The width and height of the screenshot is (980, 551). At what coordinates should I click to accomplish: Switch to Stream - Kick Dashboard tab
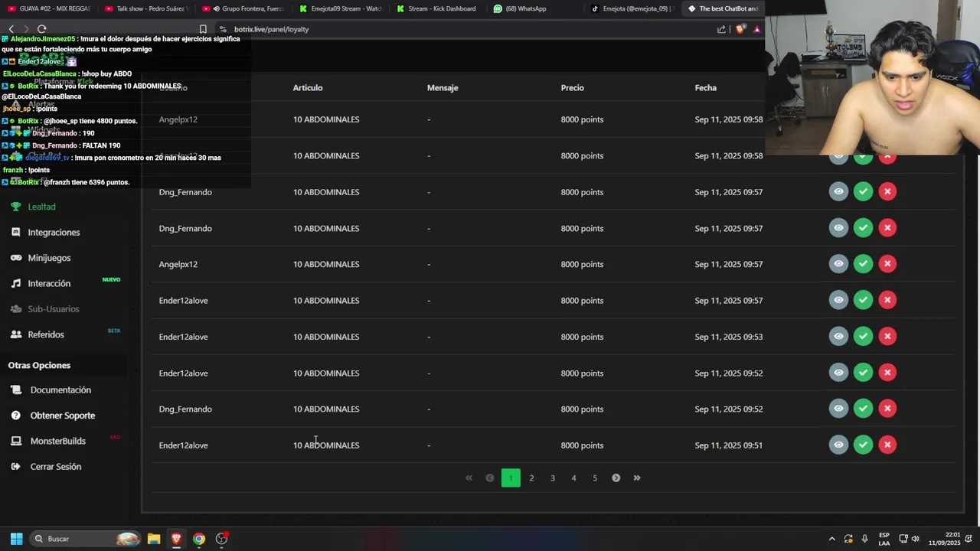(439, 8)
